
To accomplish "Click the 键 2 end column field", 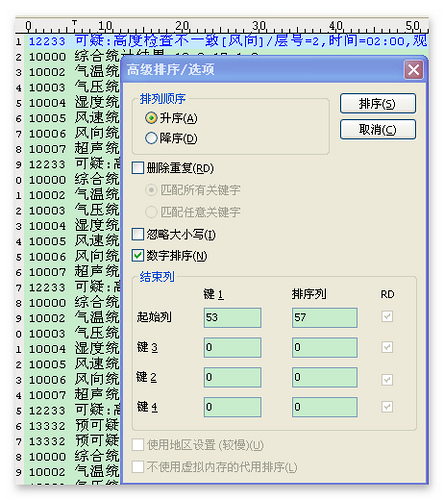I will click(325, 377).
